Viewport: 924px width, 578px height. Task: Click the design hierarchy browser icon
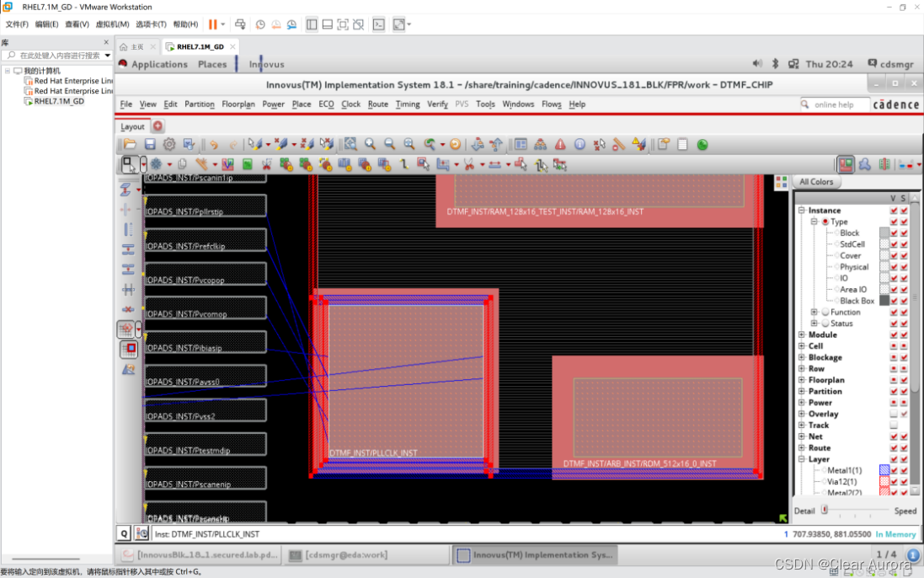click(540, 144)
